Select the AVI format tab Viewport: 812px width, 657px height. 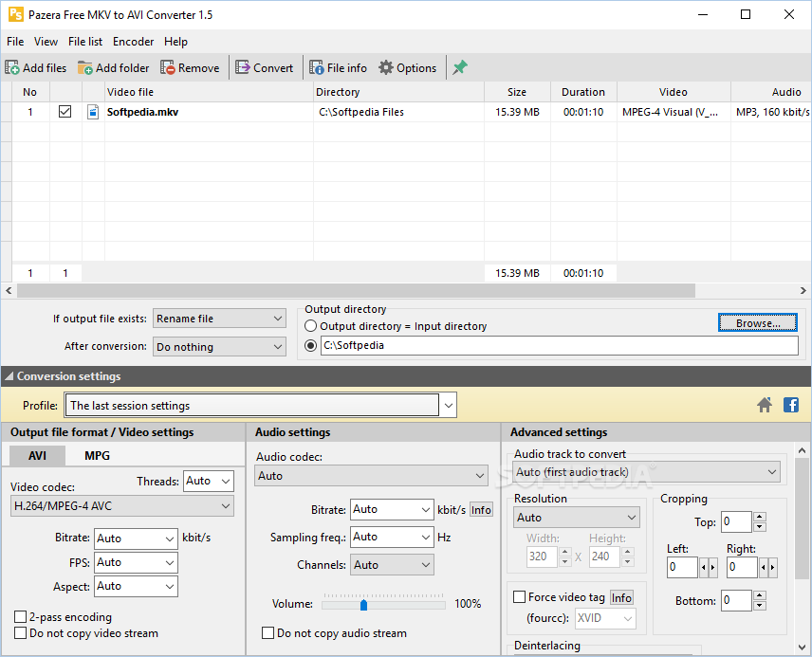coord(37,456)
